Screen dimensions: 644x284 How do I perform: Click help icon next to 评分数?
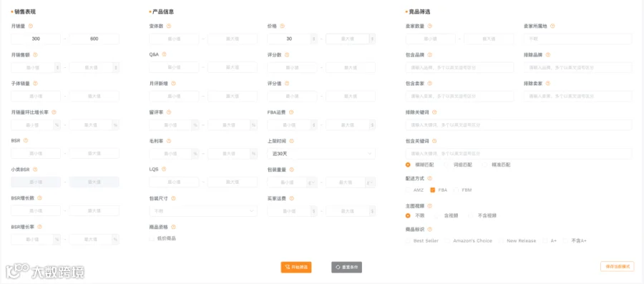coord(287,54)
